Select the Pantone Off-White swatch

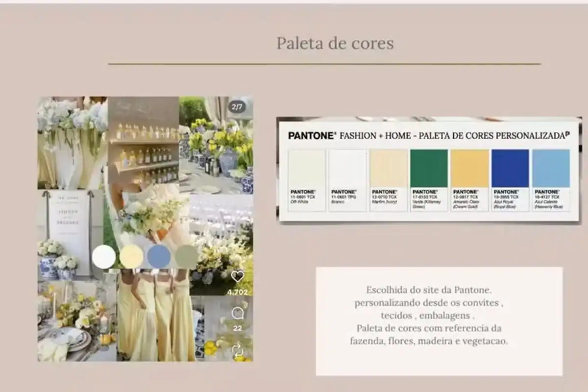pos(307,169)
